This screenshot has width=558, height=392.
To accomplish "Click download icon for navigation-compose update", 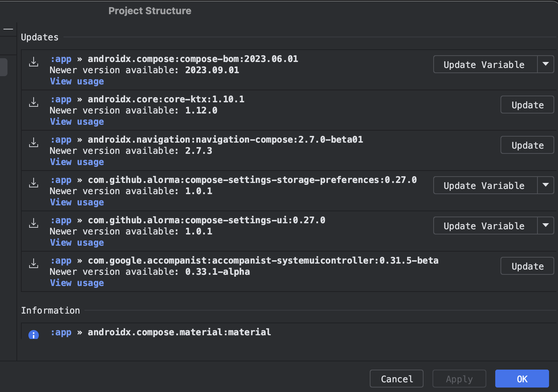I will pos(34,142).
